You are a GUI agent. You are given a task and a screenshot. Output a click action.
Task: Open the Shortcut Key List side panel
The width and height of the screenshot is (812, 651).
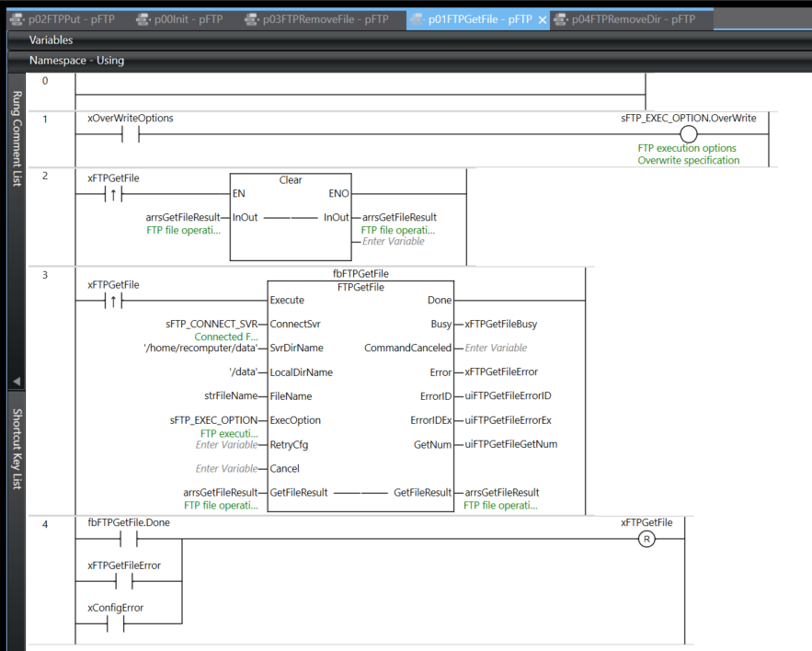coord(16,449)
